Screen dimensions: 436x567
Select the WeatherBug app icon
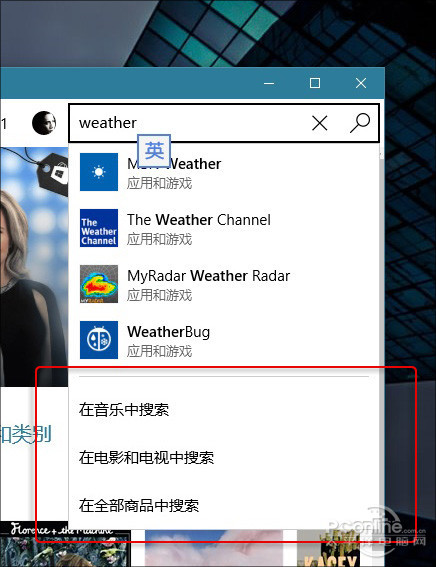pos(99,340)
